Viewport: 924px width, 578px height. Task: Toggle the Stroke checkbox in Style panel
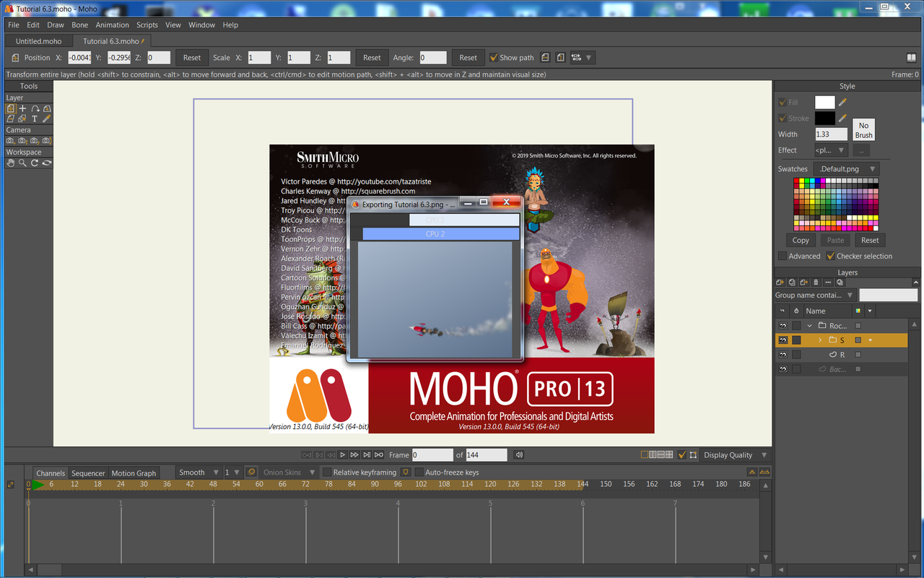click(x=782, y=118)
